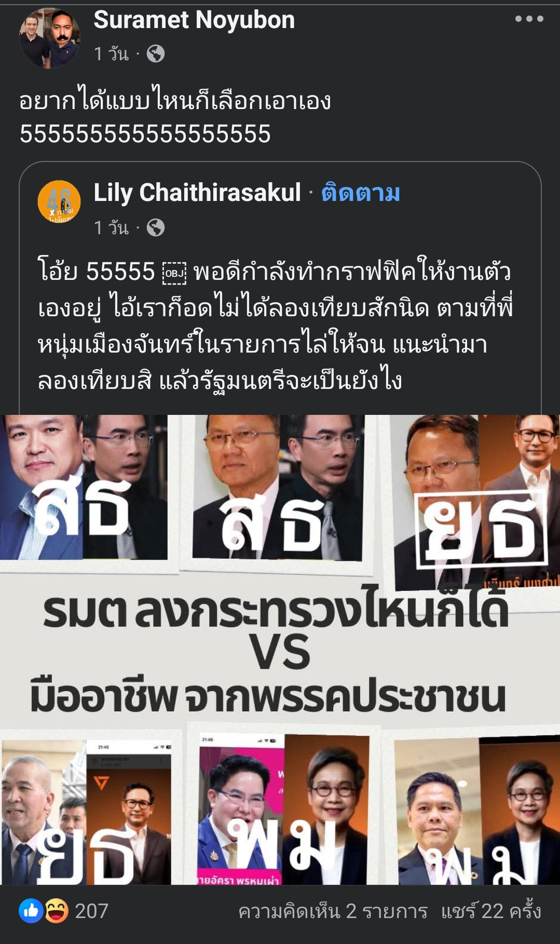
Task: View the ความคิดเห็น 2 รายการ comments
Action: coord(333,911)
